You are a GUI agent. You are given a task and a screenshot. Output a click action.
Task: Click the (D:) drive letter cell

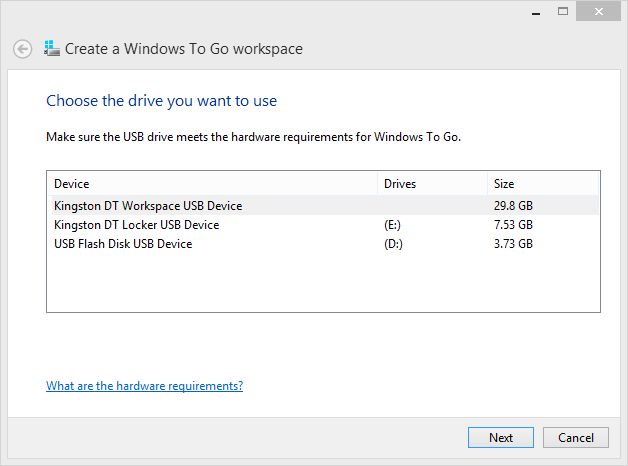[393, 244]
